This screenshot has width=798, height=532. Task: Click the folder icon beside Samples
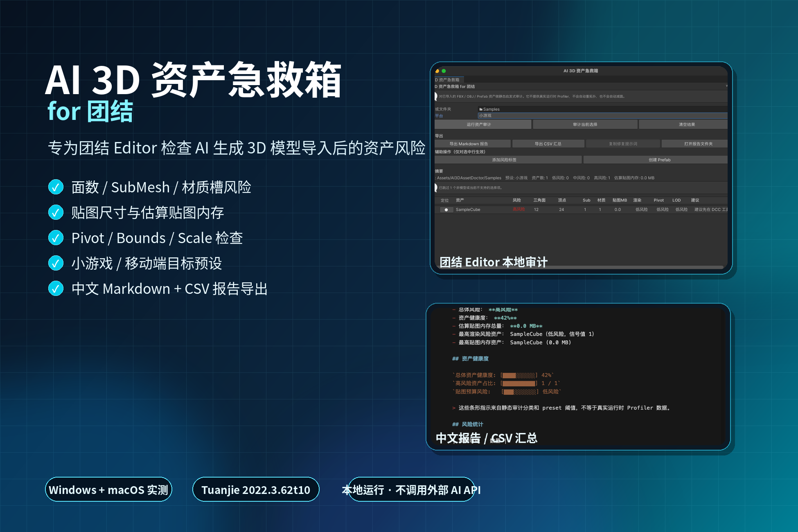click(x=481, y=109)
